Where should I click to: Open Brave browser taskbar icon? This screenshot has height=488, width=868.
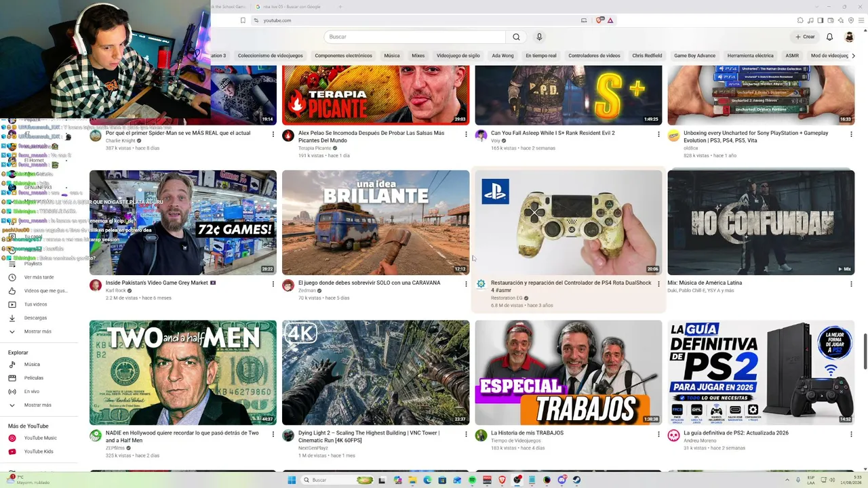click(x=502, y=480)
